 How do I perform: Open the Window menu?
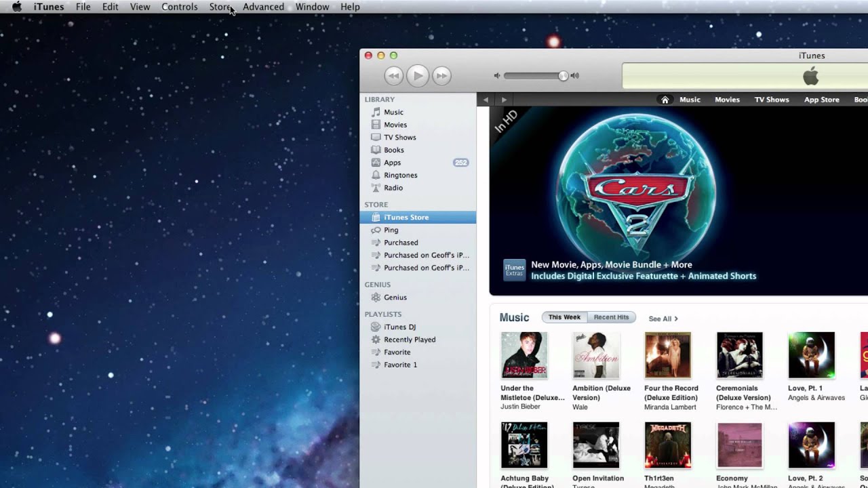pos(313,7)
